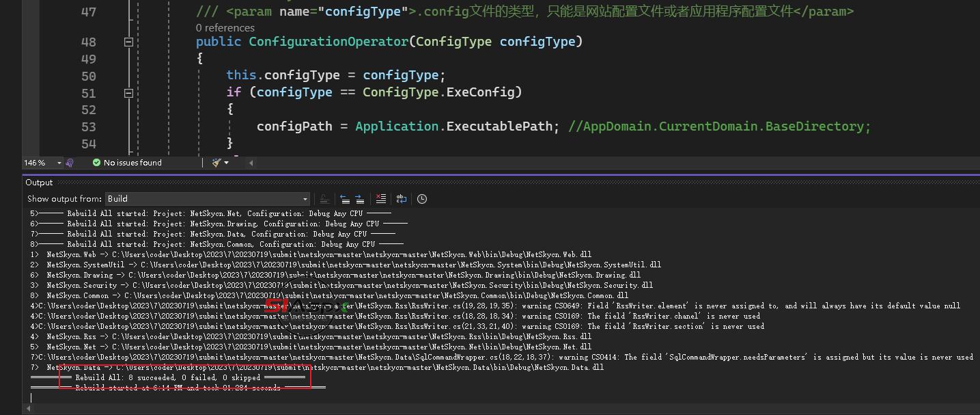Image resolution: width=980 pixels, height=415 pixels.
Task: Toggle word wrap in Output window
Action: (402, 199)
